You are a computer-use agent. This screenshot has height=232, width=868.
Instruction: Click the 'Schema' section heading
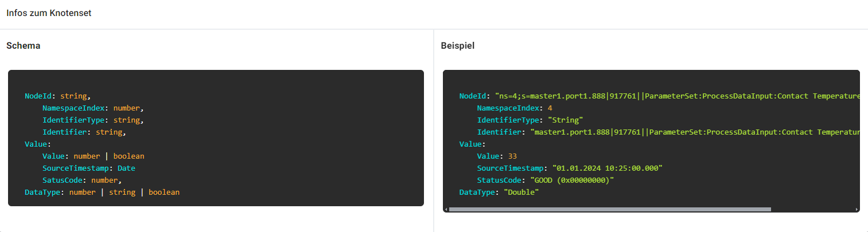tap(23, 45)
